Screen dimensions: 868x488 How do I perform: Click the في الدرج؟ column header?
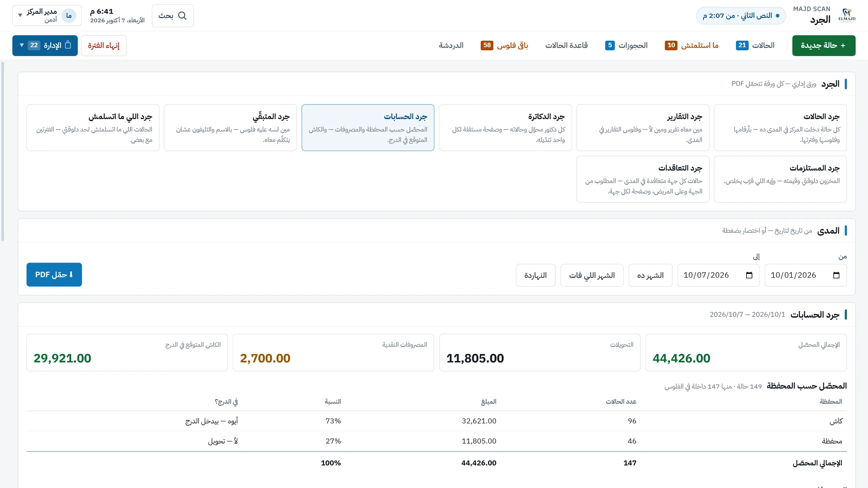point(226,402)
